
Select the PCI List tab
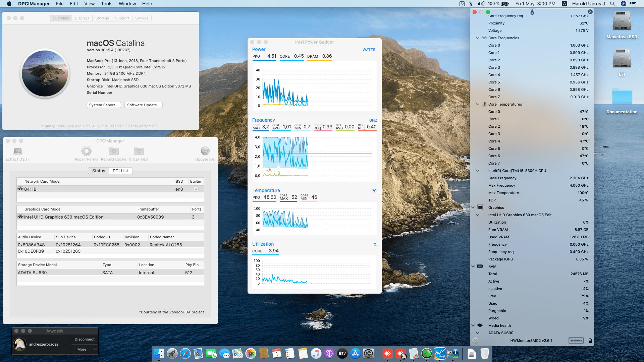(x=120, y=171)
